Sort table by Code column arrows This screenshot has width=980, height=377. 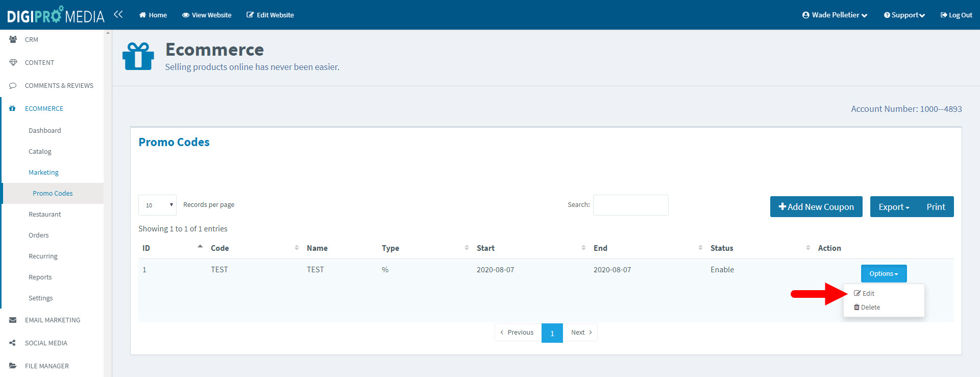coord(297,248)
